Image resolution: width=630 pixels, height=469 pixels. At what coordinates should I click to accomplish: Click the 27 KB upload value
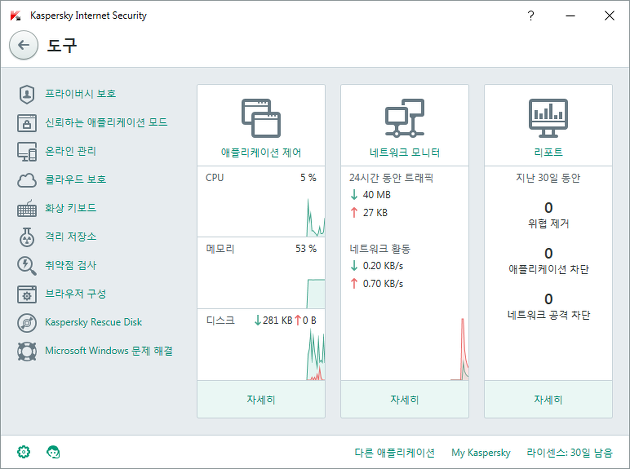click(x=375, y=213)
